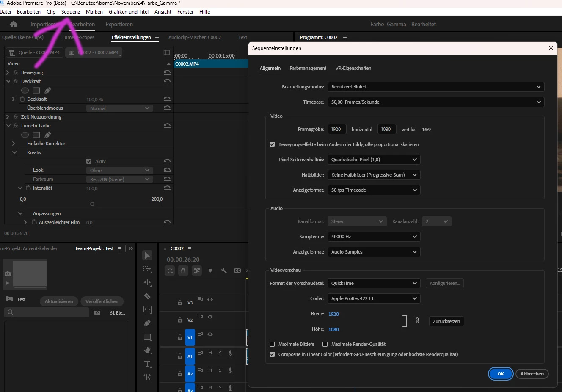Open Codec dropdown
Viewport: 562px width, 392px height.
374,298
